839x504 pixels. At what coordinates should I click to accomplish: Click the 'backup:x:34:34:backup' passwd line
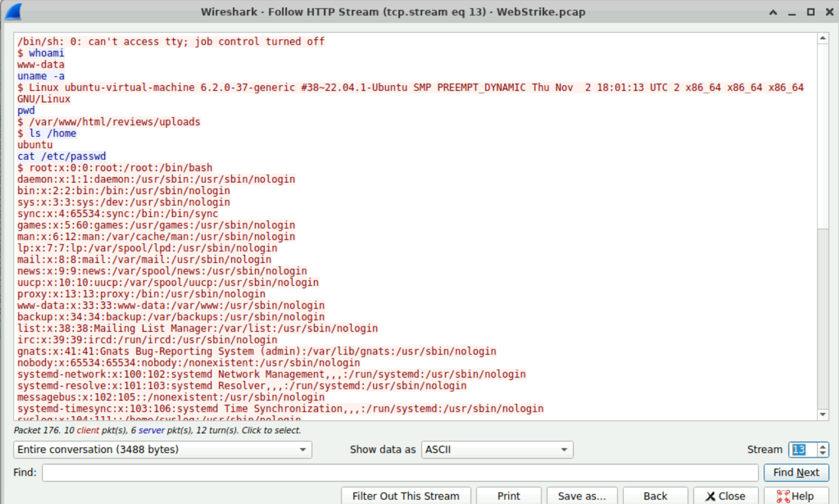(171, 317)
